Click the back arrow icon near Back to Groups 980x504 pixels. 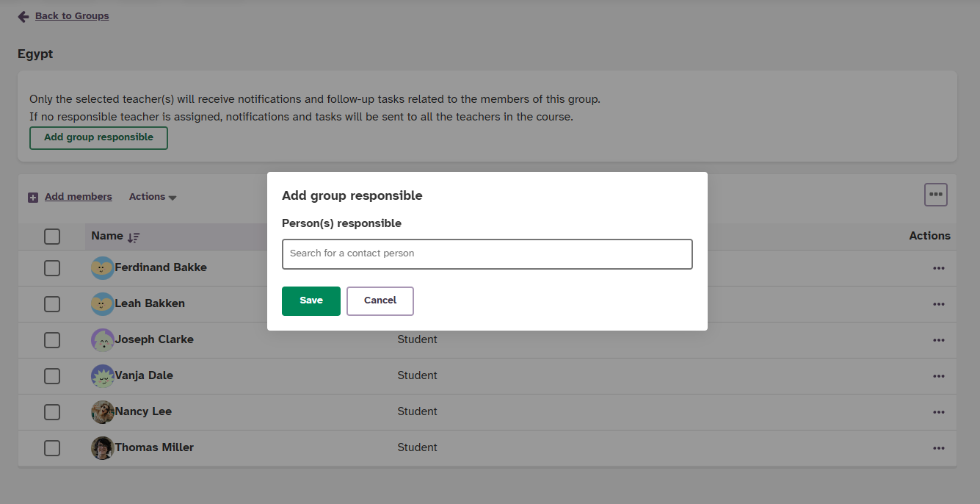[23, 16]
